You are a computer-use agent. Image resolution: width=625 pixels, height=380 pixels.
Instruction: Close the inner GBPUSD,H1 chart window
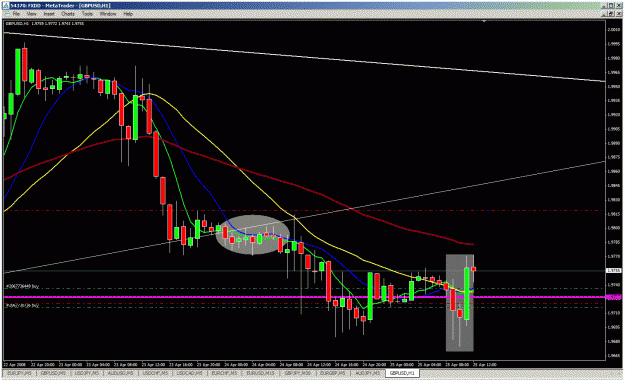pyautogui.click(x=618, y=14)
